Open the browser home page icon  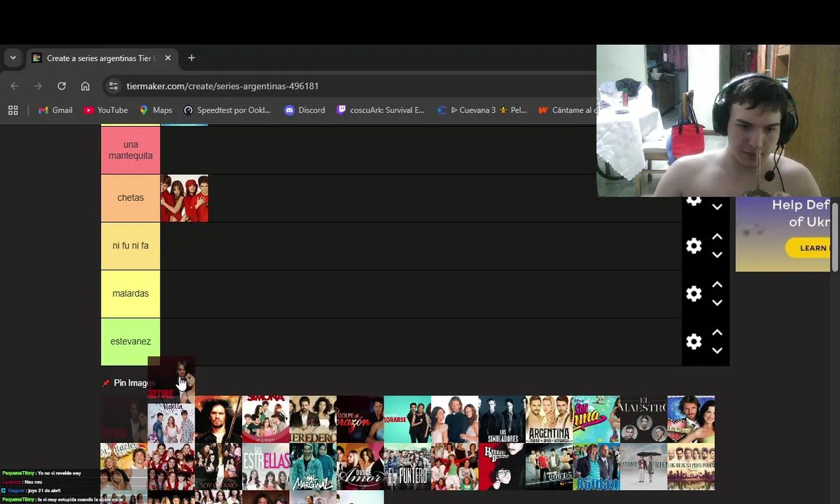point(85,86)
